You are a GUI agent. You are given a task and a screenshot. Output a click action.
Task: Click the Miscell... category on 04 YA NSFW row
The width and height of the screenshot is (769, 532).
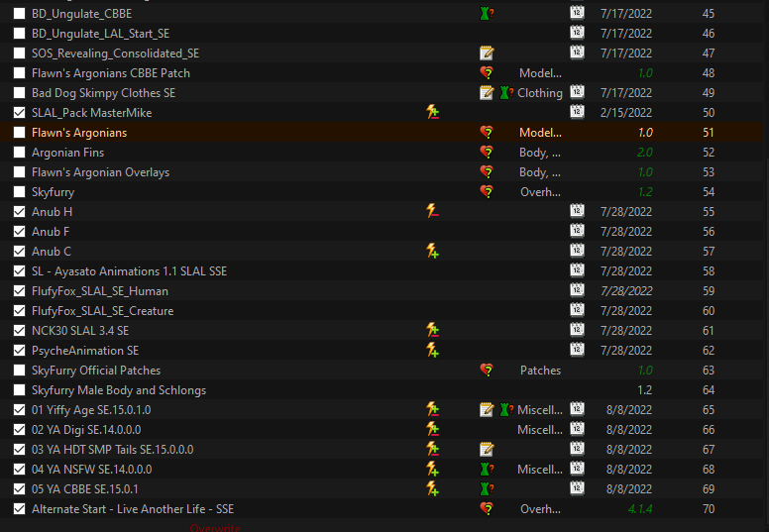pos(540,470)
